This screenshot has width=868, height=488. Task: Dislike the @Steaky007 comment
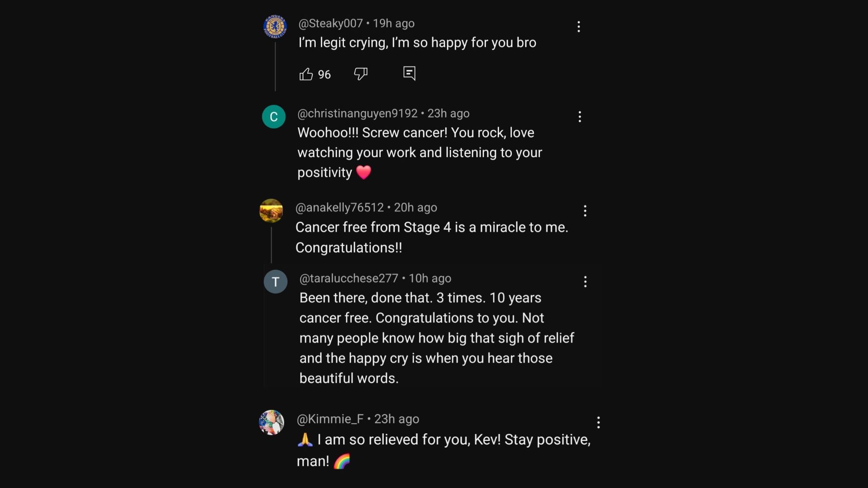pos(361,74)
